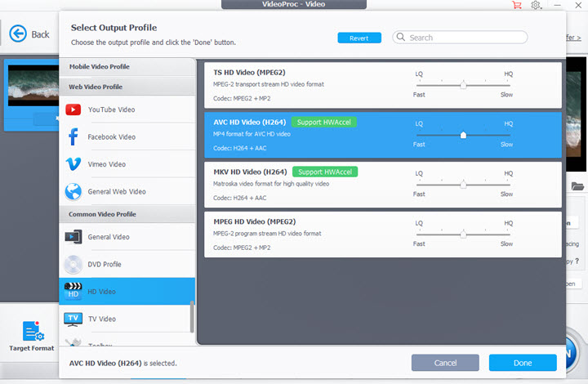The height and width of the screenshot is (384, 588).
Task: Select YouTube Video profile
Action: point(127,109)
